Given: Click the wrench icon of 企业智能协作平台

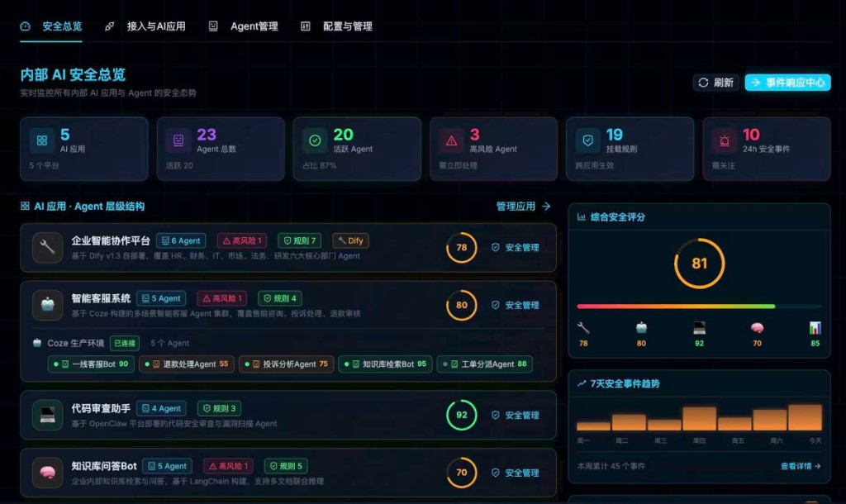Looking at the screenshot, I should pyautogui.click(x=48, y=248).
